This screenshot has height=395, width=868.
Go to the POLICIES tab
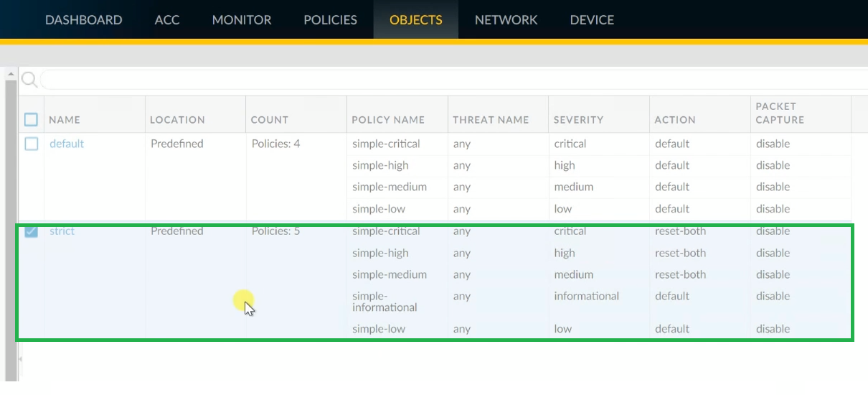click(x=330, y=19)
